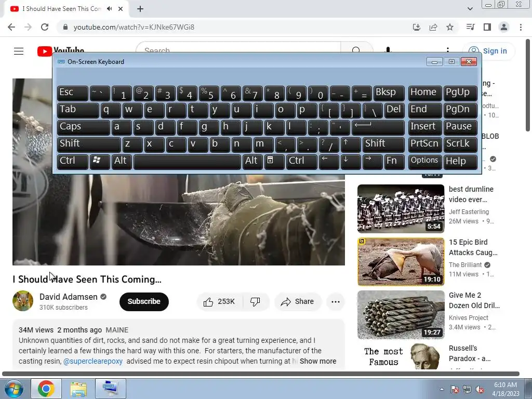The image size is (532, 399).
Task: Open the YouTube hamburger guide menu
Action: (19, 51)
